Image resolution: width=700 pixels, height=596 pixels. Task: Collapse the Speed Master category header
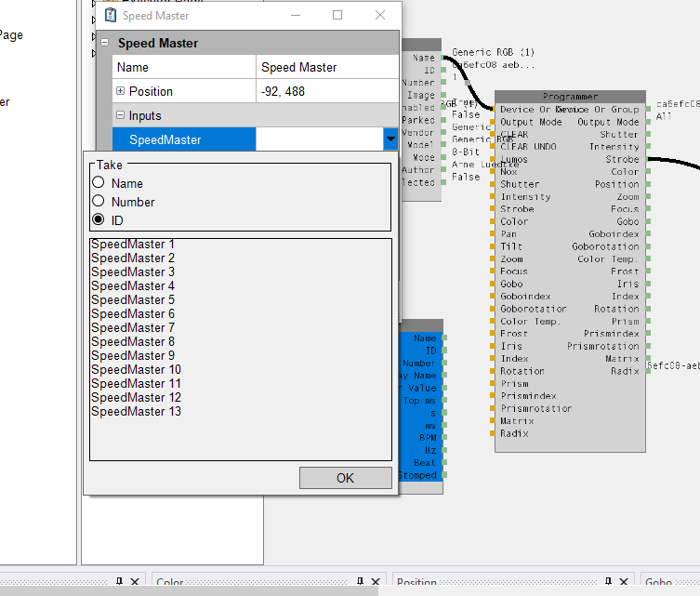(x=104, y=43)
